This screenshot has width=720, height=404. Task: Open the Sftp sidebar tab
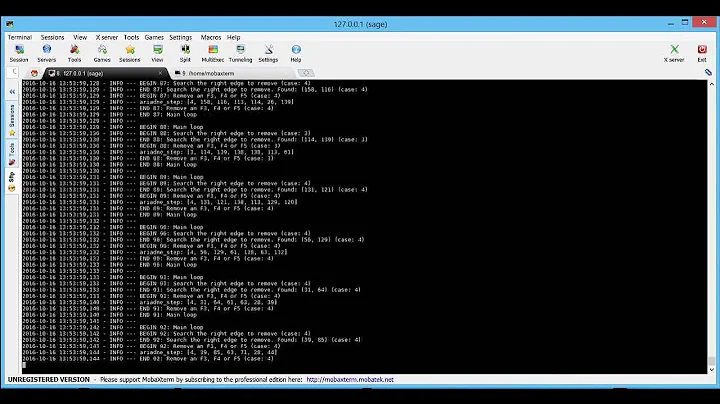pyautogui.click(x=12, y=182)
